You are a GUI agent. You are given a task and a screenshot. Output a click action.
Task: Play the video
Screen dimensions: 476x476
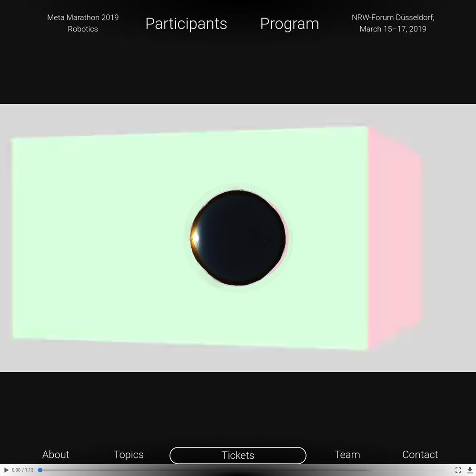click(x=6, y=470)
